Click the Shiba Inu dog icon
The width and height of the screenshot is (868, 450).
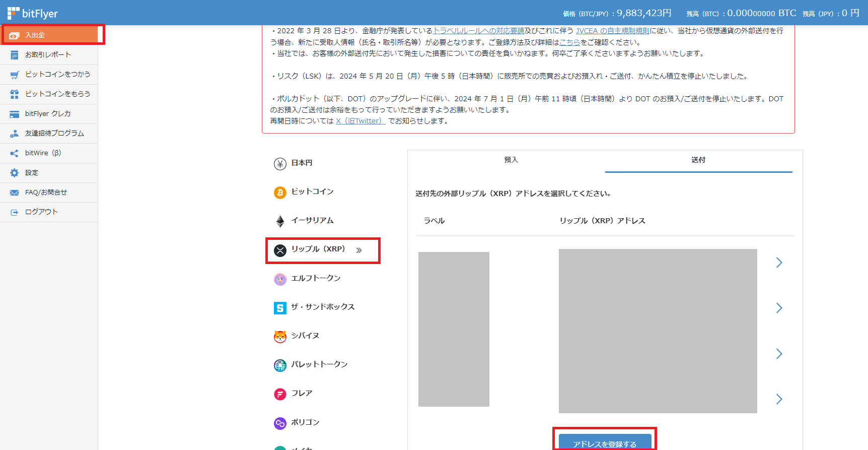280,336
